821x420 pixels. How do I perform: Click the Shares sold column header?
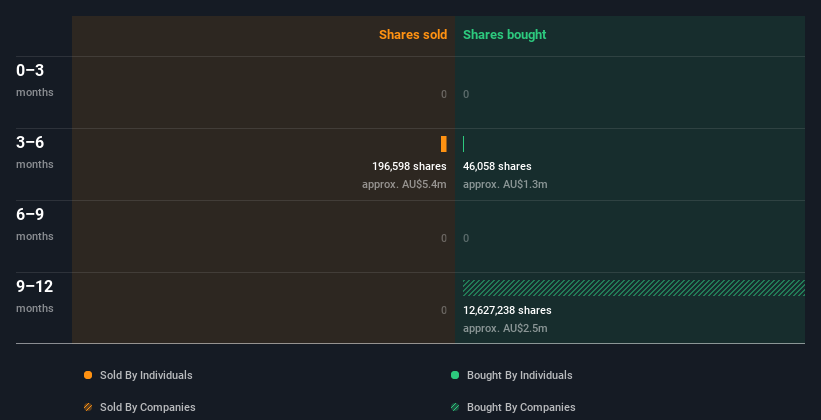[413, 35]
